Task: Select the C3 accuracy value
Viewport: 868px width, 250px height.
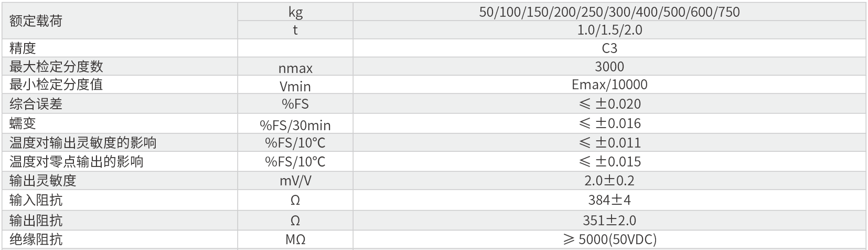Action: pos(609,48)
